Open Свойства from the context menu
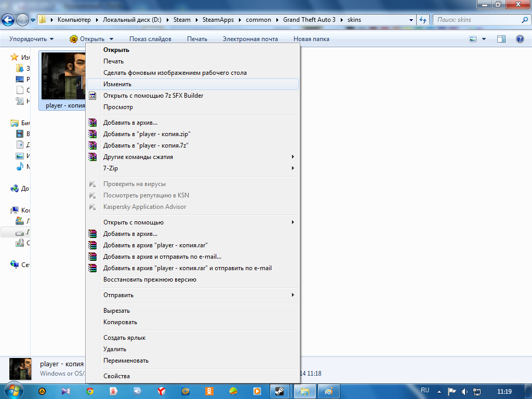The width and height of the screenshot is (532, 399). [192, 376]
